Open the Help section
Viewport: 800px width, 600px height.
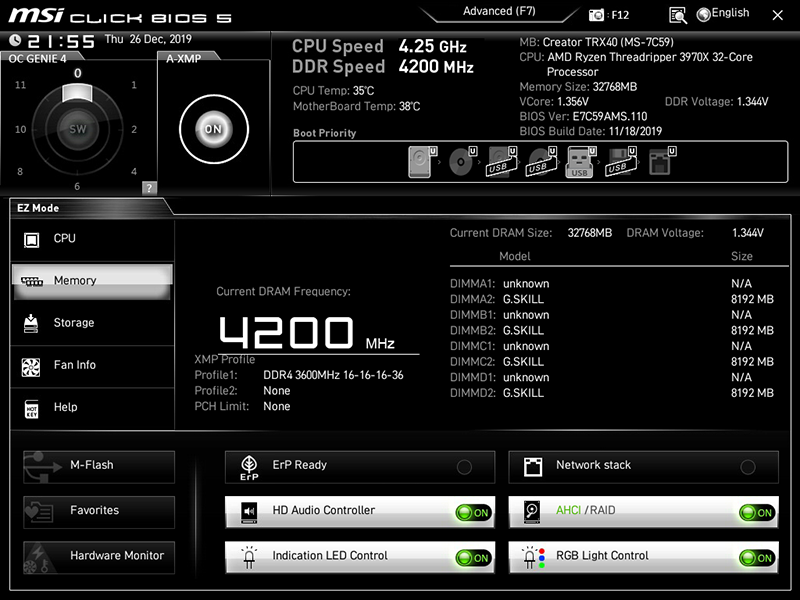pos(92,408)
